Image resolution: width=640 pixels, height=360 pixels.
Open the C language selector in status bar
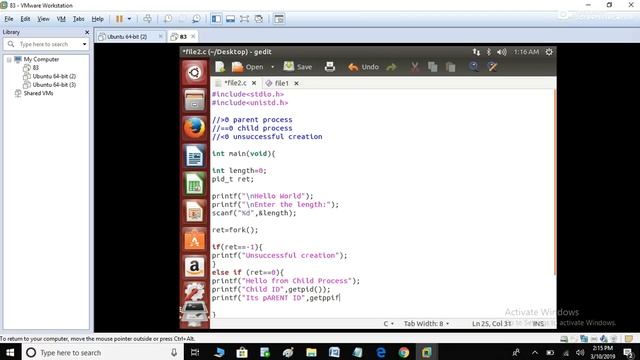pyautogui.click(x=388, y=324)
